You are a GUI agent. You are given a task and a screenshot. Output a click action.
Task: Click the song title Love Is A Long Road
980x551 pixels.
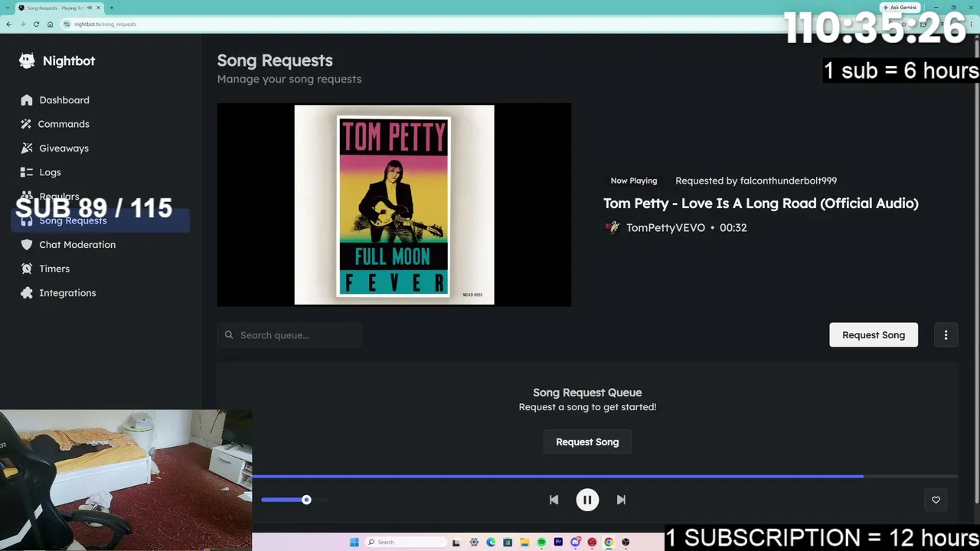point(761,204)
